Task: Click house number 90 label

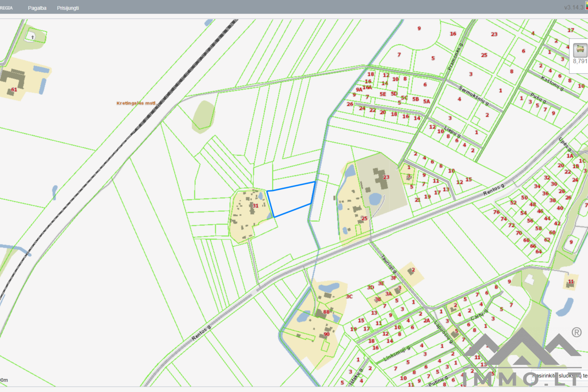Action: (326, 334)
